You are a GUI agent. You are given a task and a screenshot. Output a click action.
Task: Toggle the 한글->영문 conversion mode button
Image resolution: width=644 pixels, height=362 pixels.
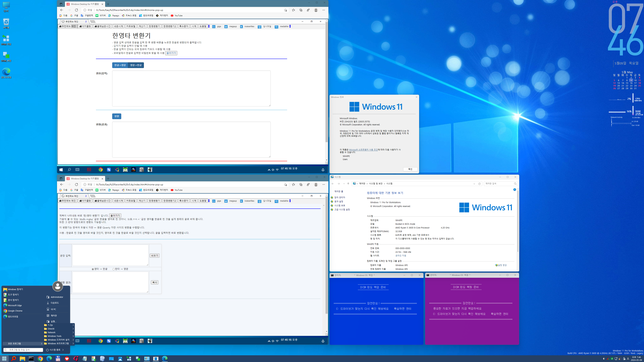point(120,65)
